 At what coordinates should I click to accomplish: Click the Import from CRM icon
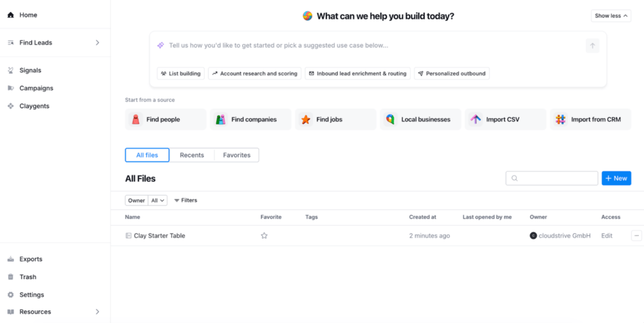pyautogui.click(x=560, y=119)
